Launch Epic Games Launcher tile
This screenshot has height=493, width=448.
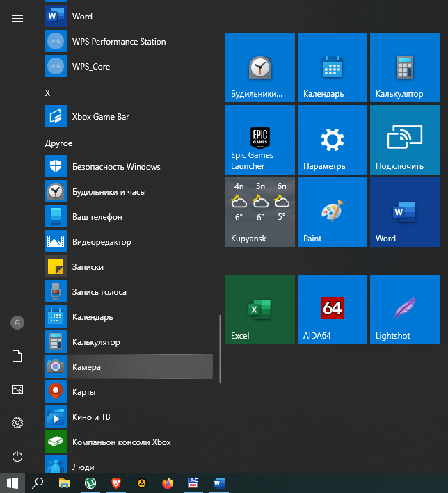[260, 140]
